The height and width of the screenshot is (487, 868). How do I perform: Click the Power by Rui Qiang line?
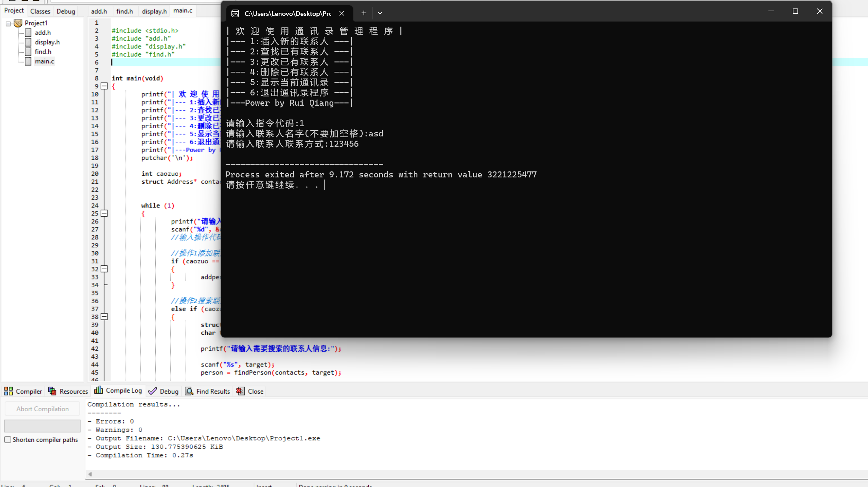coord(289,103)
